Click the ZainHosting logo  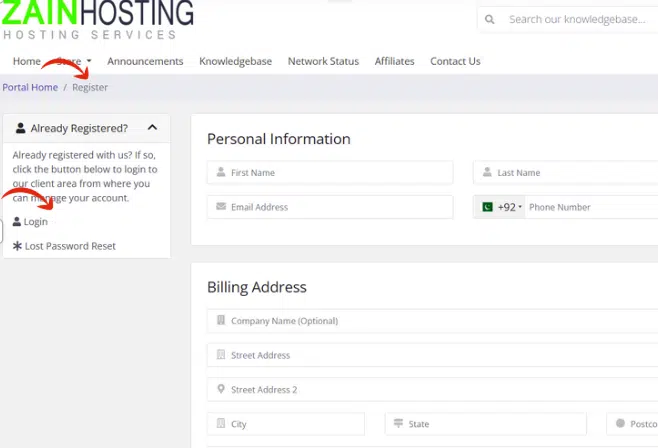(97, 19)
